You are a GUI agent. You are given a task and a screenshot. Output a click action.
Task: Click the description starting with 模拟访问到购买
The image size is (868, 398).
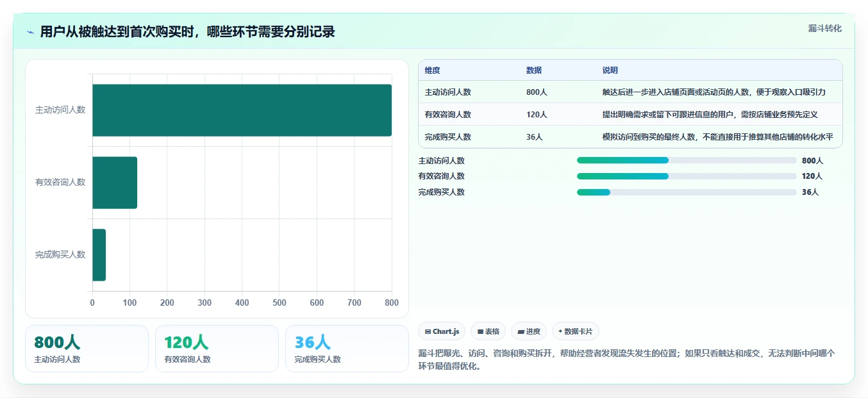(718, 137)
